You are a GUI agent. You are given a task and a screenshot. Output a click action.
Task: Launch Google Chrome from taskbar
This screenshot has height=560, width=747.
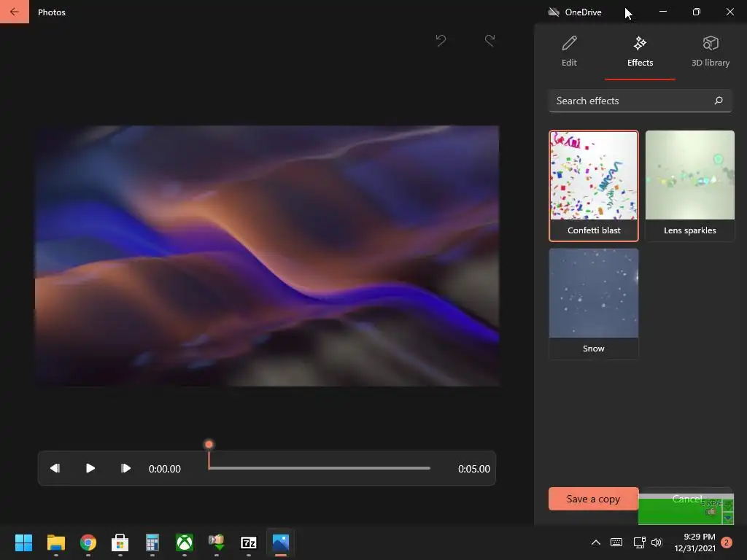click(88, 542)
